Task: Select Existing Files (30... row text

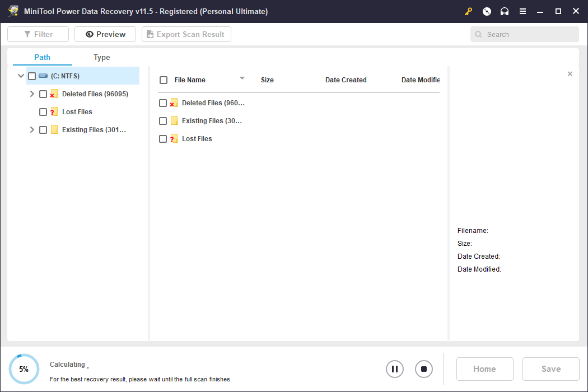Action: click(212, 121)
